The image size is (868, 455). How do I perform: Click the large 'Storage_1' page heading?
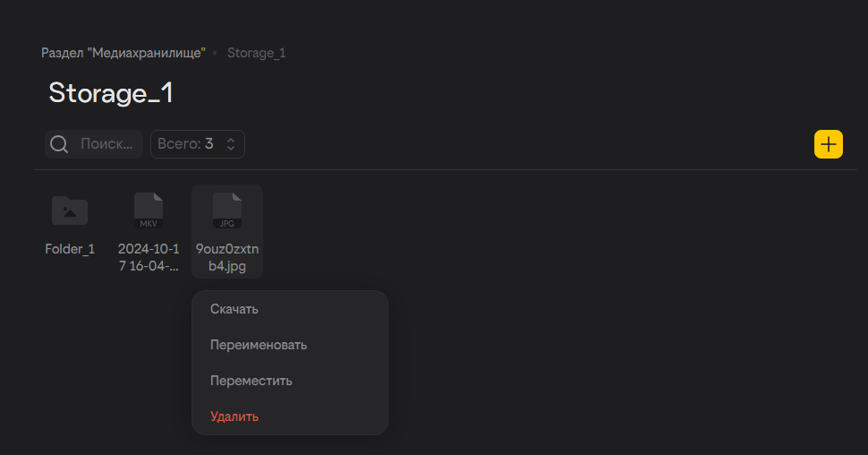coord(111,93)
